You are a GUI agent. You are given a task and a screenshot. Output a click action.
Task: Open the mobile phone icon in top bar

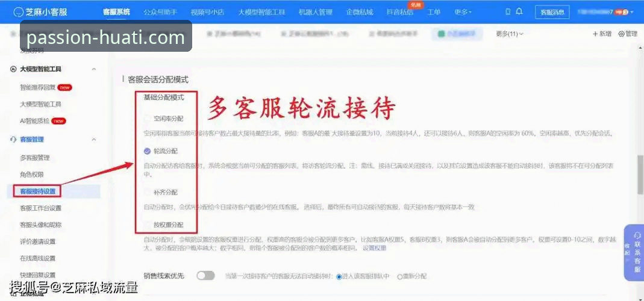[x=508, y=12]
